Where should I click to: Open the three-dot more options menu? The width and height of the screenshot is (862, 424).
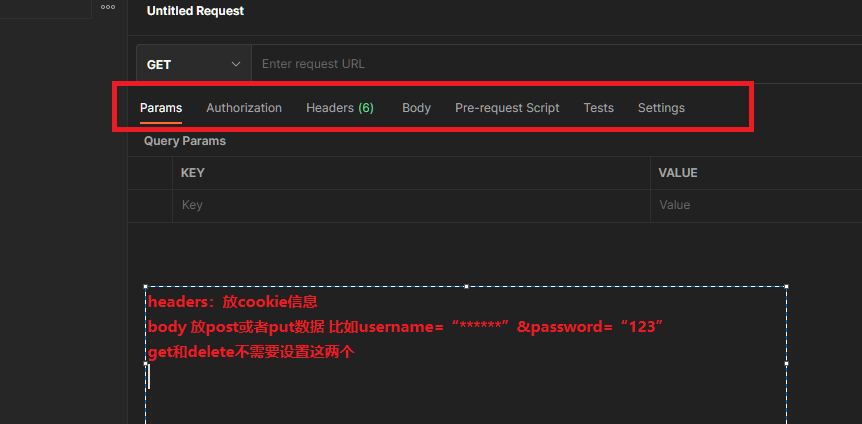[108, 7]
